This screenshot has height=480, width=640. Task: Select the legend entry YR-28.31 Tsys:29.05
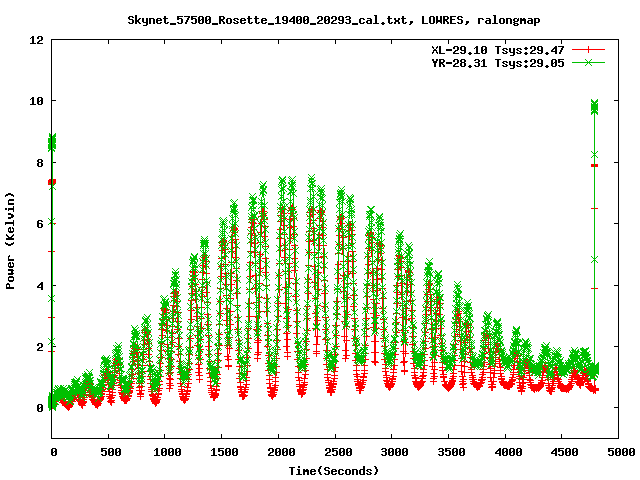click(x=498, y=63)
